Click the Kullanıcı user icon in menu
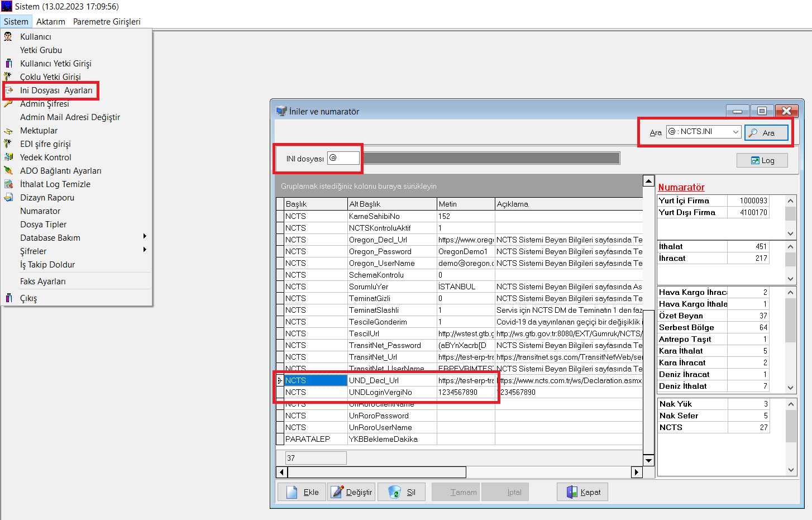The height and width of the screenshot is (520, 812). (x=8, y=37)
